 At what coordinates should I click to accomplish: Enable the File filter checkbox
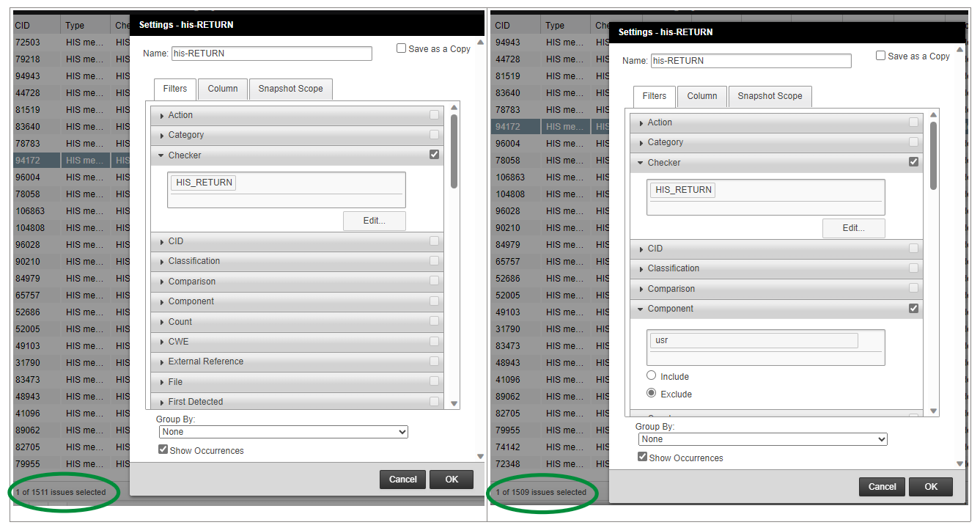coord(435,381)
